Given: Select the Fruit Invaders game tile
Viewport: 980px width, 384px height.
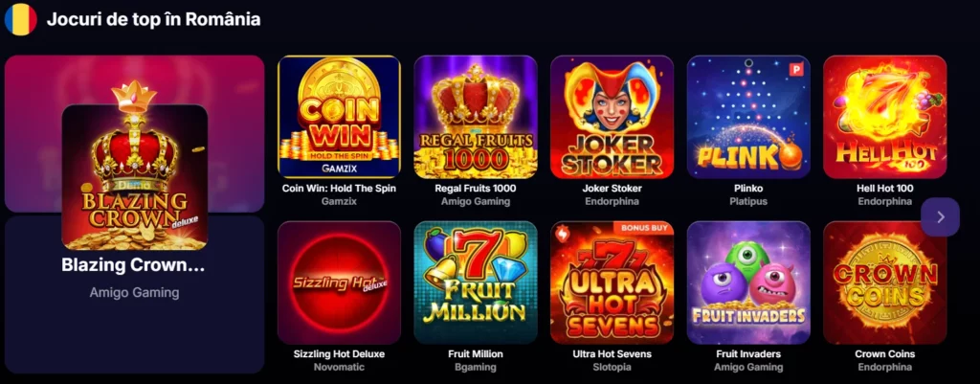Looking at the screenshot, I should point(748,282).
